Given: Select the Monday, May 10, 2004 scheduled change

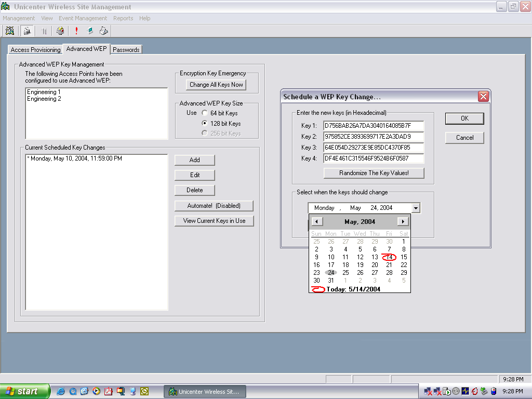Looking at the screenshot, I should [x=75, y=158].
